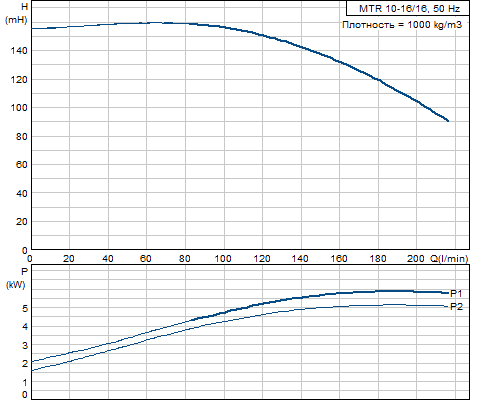
Task: Click the P1 power curve label
Action: click(x=456, y=293)
